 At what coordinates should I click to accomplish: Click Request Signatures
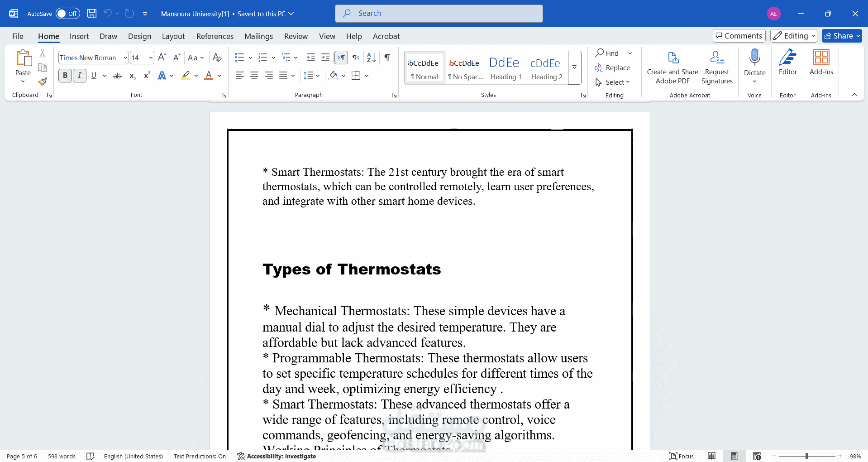(717, 67)
